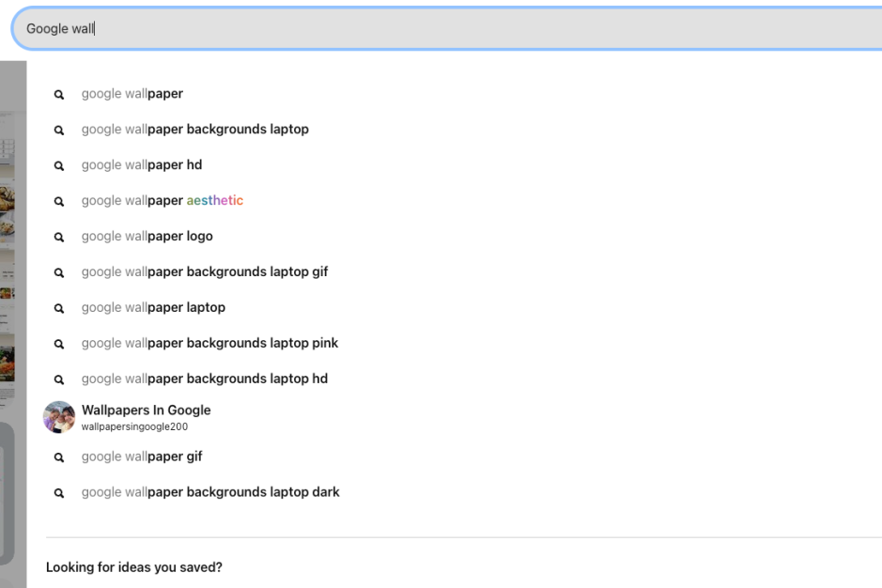Click the search icon beside 'google wallpaper'
This screenshot has width=882, height=588.
[x=59, y=95]
